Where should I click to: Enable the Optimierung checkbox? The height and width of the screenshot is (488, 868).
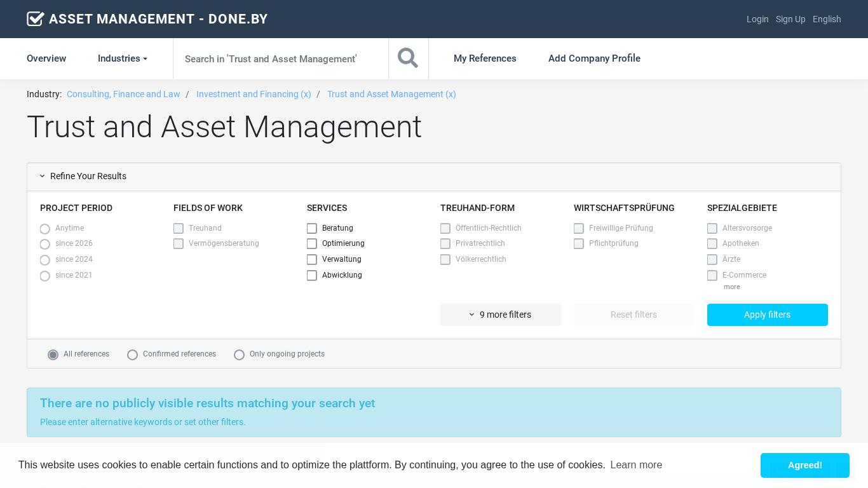point(312,244)
